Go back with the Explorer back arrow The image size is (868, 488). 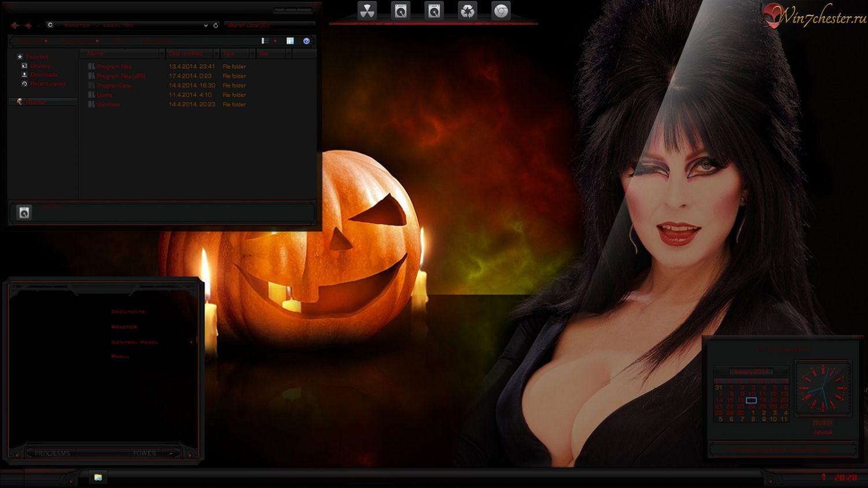15,25
